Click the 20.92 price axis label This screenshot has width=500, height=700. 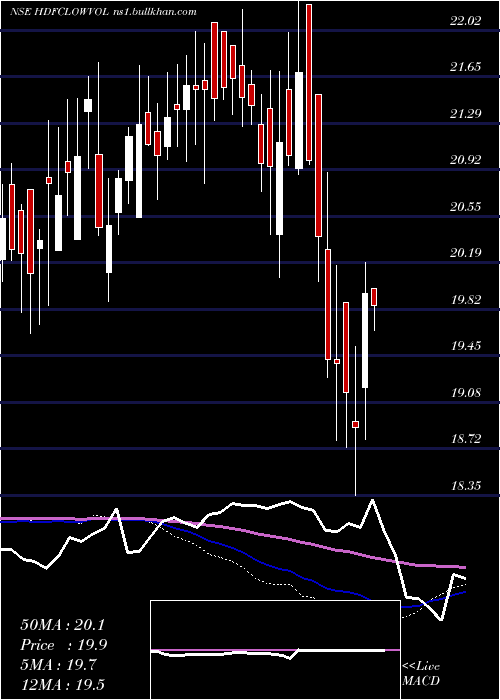(465, 160)
